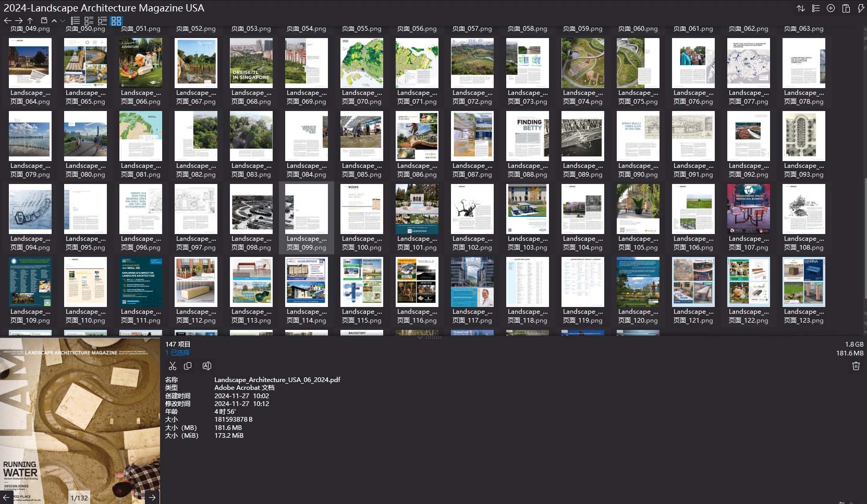The height and width of the screenshot is (504, 867).
Task: Click the upward chevron in the toolbar
Action: 54,21
